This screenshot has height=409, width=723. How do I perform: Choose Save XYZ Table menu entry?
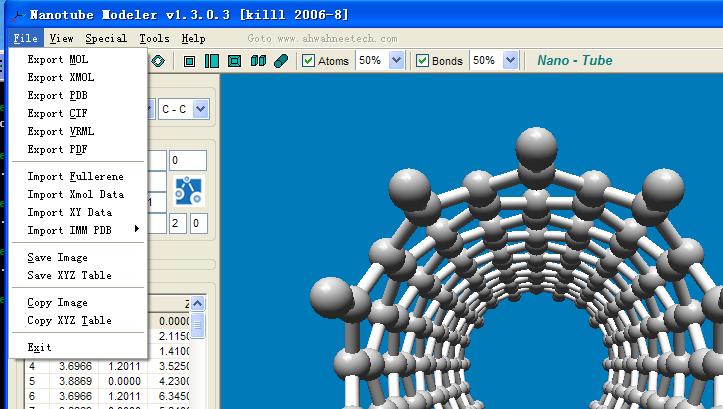pyautogui.click(x=78, y=275)
